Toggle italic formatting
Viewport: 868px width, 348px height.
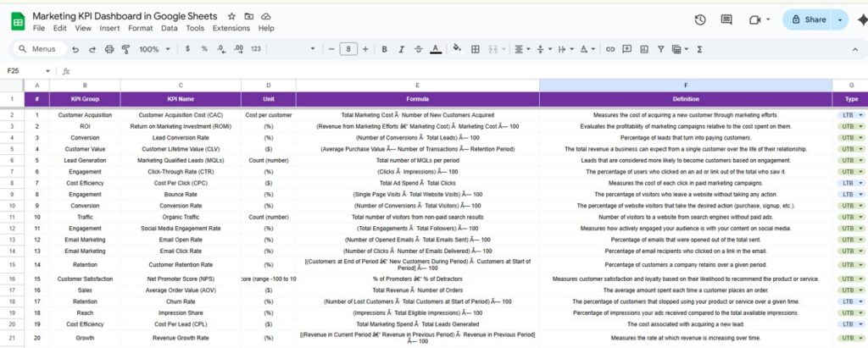[x=401, y=49]
